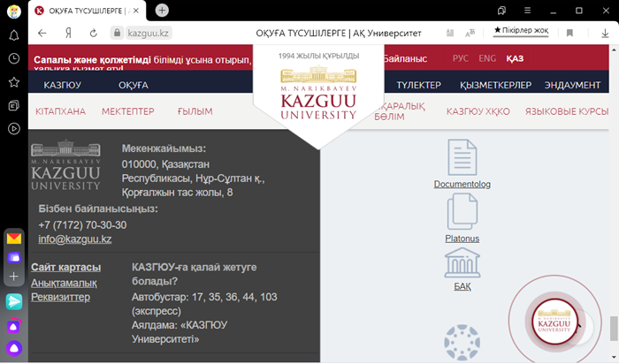This screenshot has height=364, width=619.
Task: Open the purple disk app icon
Action: pyautogui.click(x=14, y=258)
